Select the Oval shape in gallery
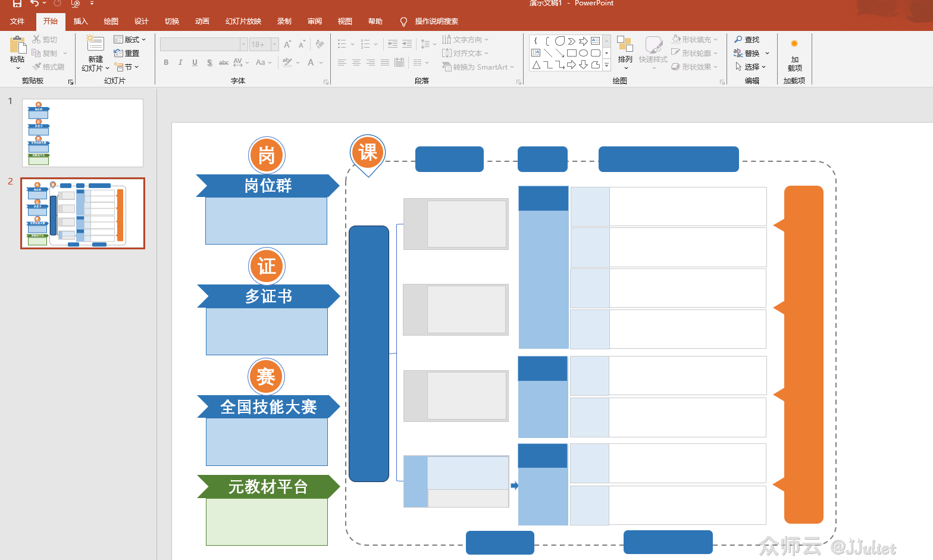 click(x=584, y=53)
